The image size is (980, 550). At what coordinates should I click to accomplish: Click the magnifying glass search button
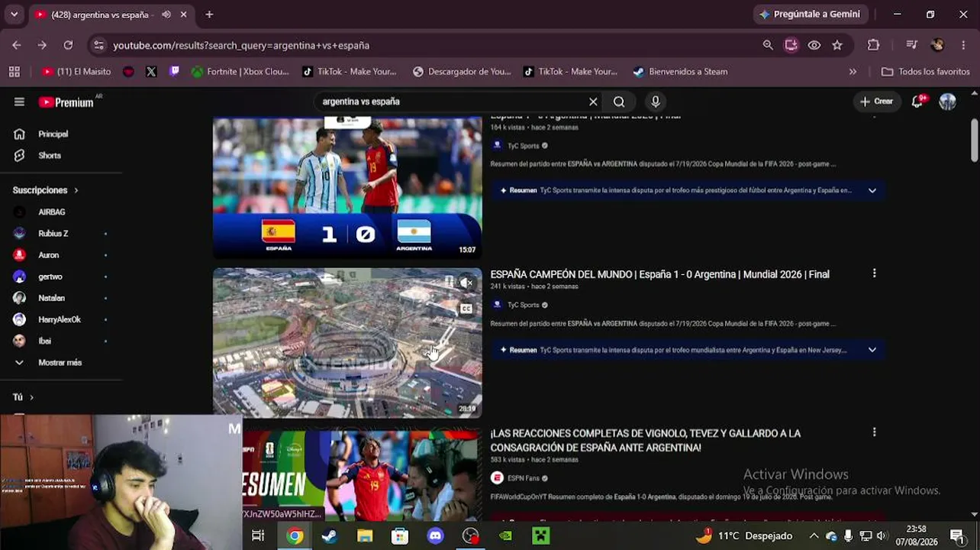tap(619, 102)
